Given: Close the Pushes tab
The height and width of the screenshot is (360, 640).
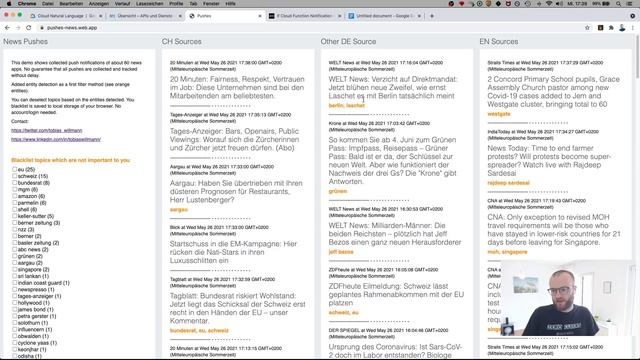Looking at the screenshot, I should tap(260, 16).
